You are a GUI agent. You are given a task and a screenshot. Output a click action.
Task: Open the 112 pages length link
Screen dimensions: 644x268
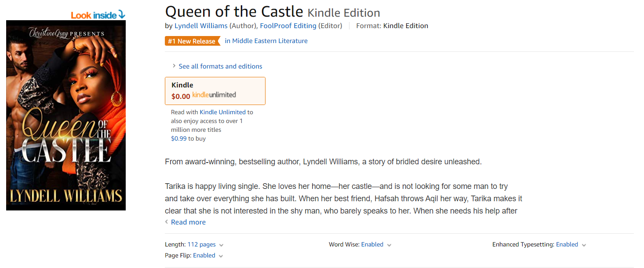pyautogui.click(x=201, y=245)
